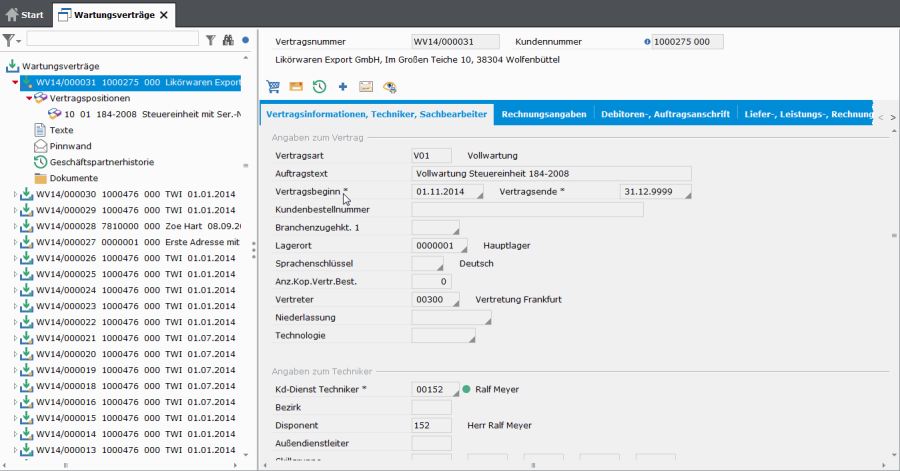Screen dimensions: 900x471
Task: Open the Vertragsende date picker
Action: point(687,195)
